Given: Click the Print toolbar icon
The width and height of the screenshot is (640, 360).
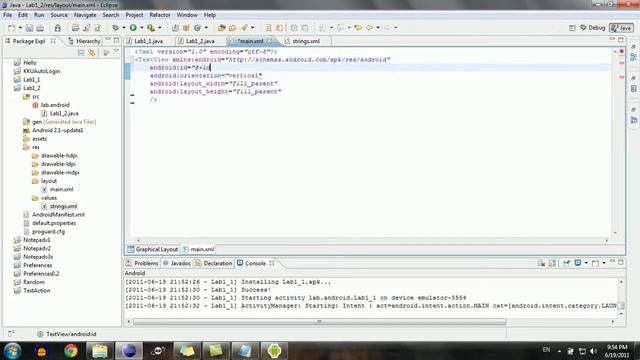Looking at the screenshot, I should click(x=40, y=28).
